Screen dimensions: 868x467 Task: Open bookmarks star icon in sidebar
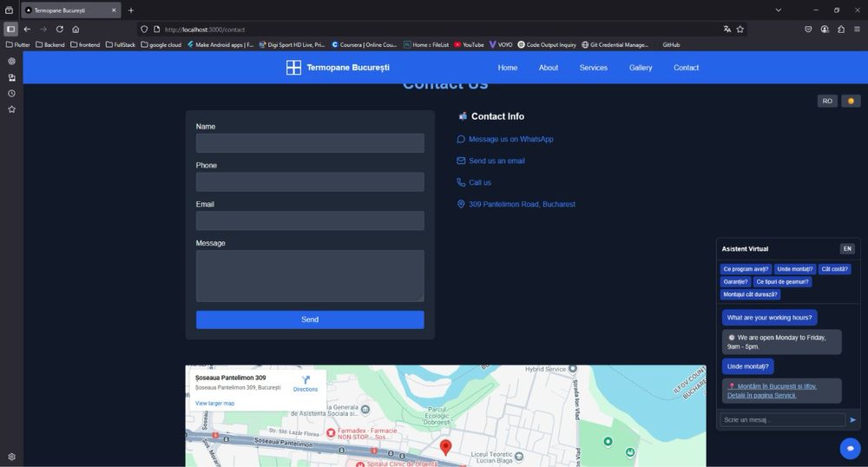point(11,109)
